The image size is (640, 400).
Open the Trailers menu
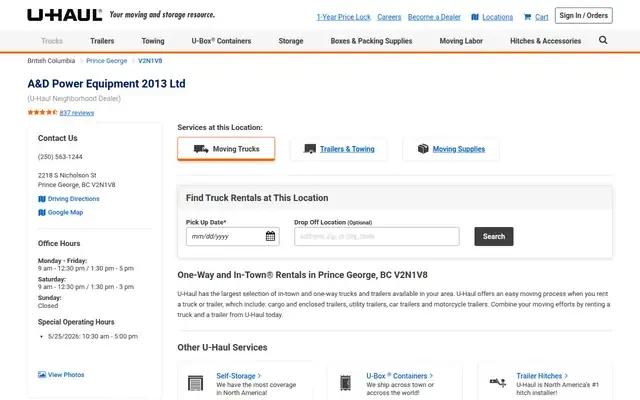pyautogui.click(x=102, y=41)
